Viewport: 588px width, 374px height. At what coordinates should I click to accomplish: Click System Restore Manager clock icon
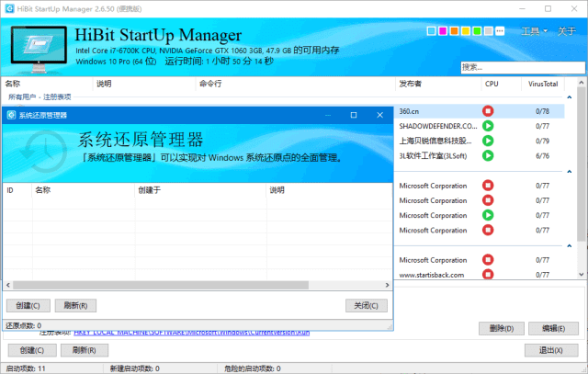tap(44, 152)
